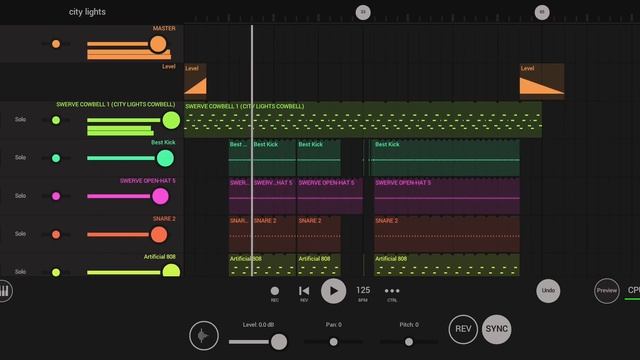Click the city lights project title

tap(87, 12)
